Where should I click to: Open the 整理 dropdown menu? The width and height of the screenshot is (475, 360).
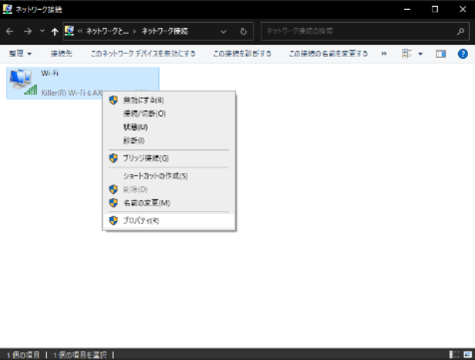[20, 53]
